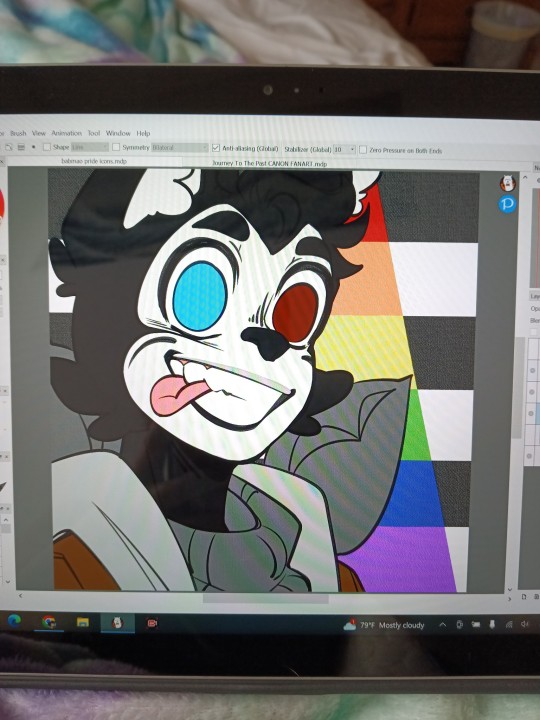This screenshot has height=720, width=540.
Task: Open the Help menu
Action: (x=143, y=134)
